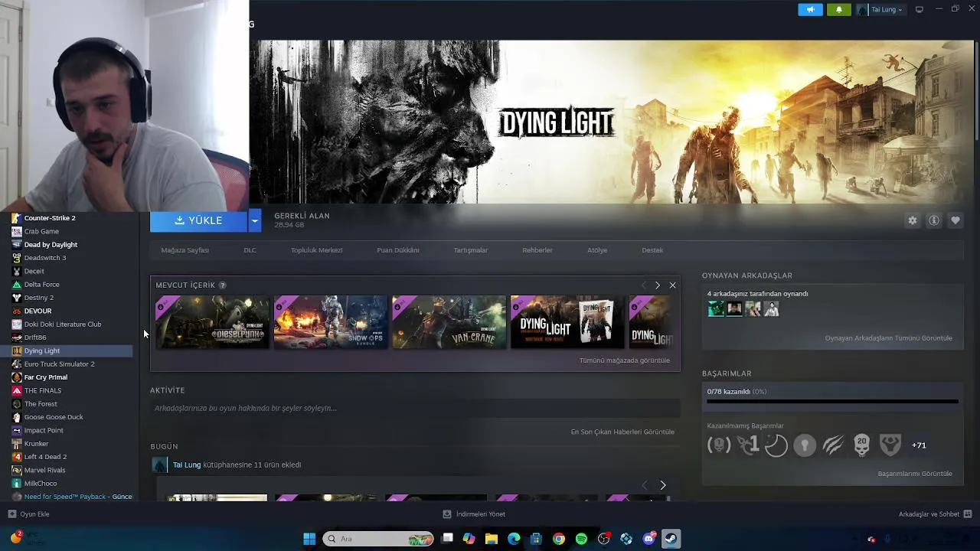
Task: Click the activity comment input field
Action: coord(413,409)
